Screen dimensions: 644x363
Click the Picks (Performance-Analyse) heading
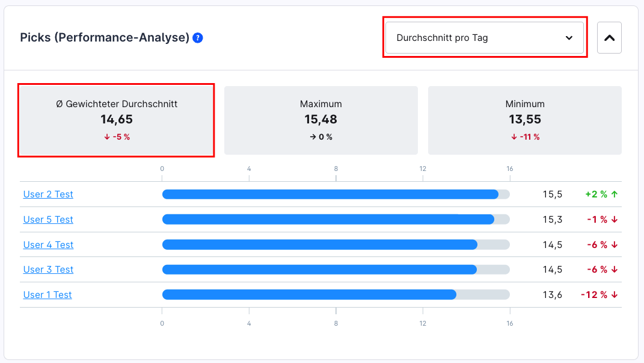105,38
